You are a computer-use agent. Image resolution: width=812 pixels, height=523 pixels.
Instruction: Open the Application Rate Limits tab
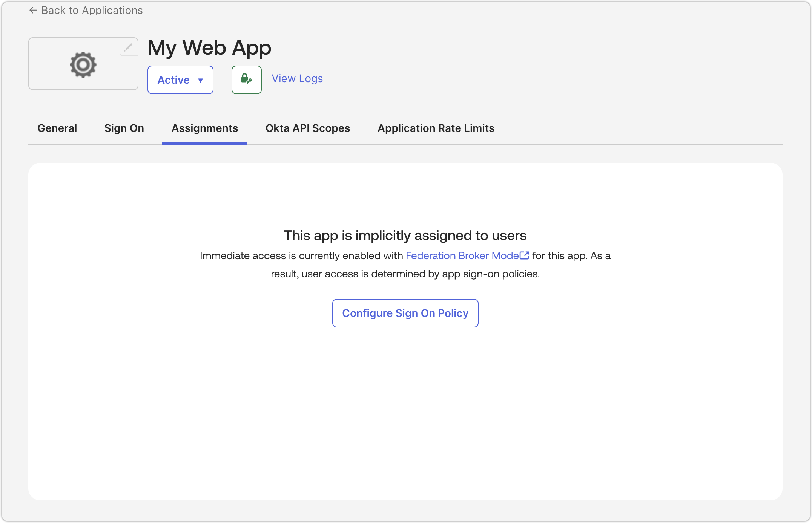pos(436,128)
